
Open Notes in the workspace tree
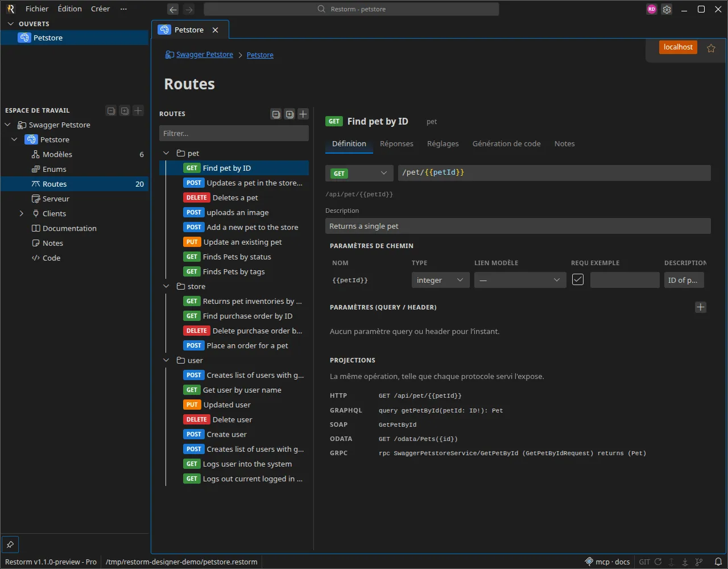[x=75, y=243]
